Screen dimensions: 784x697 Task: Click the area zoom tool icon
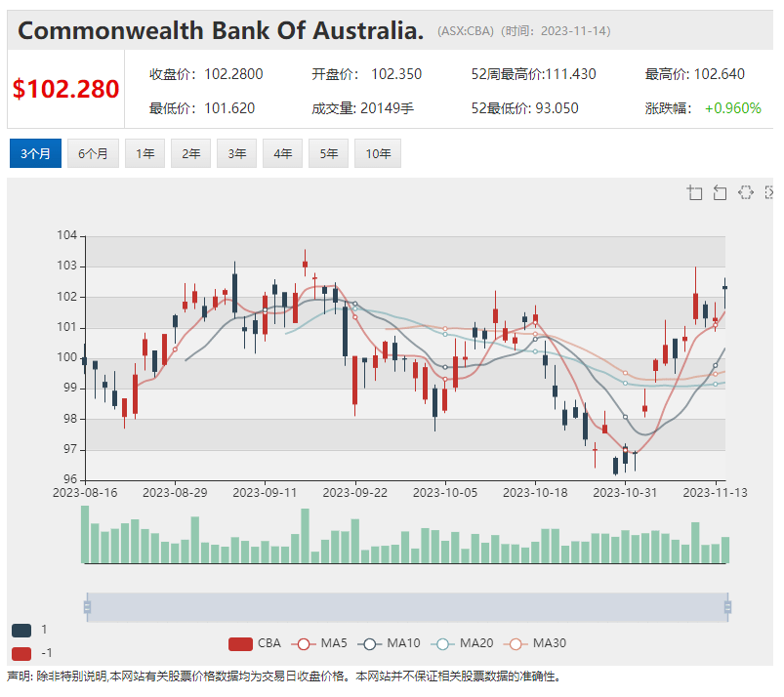[695, 192]
